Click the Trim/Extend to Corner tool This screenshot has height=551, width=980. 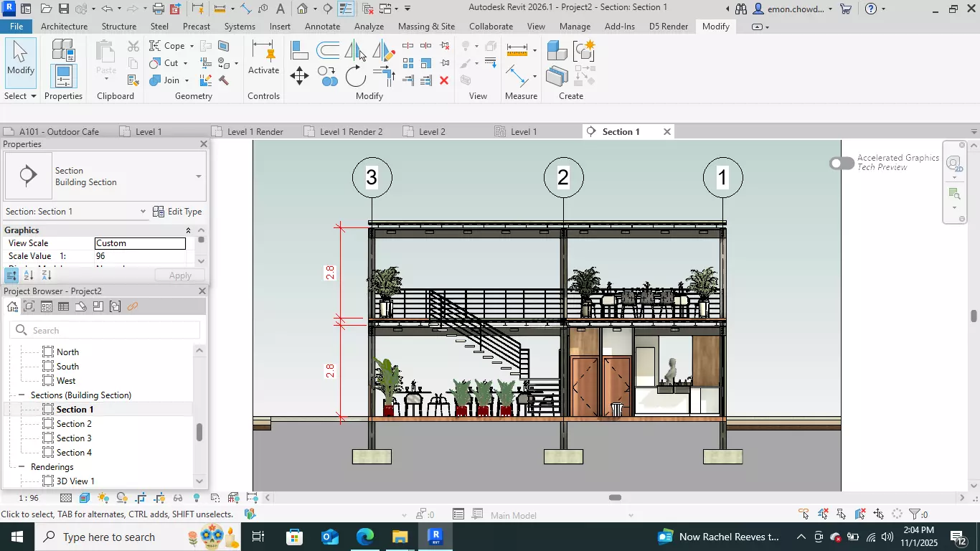(x=385, y=75)
